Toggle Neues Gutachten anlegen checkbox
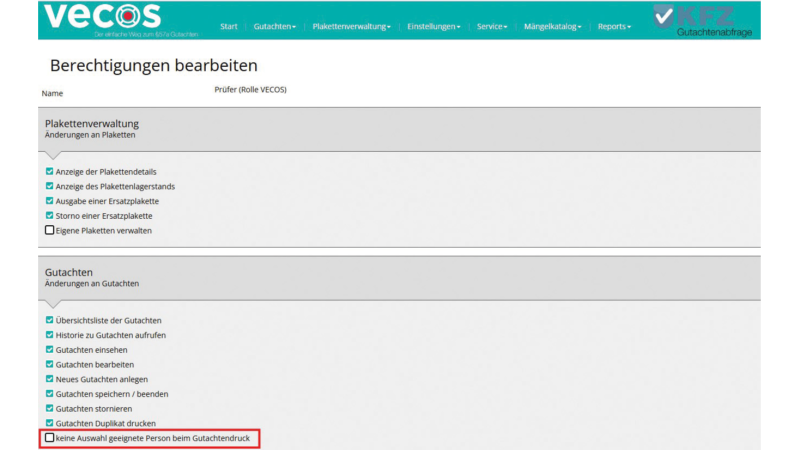 click(x=49, y=379)
